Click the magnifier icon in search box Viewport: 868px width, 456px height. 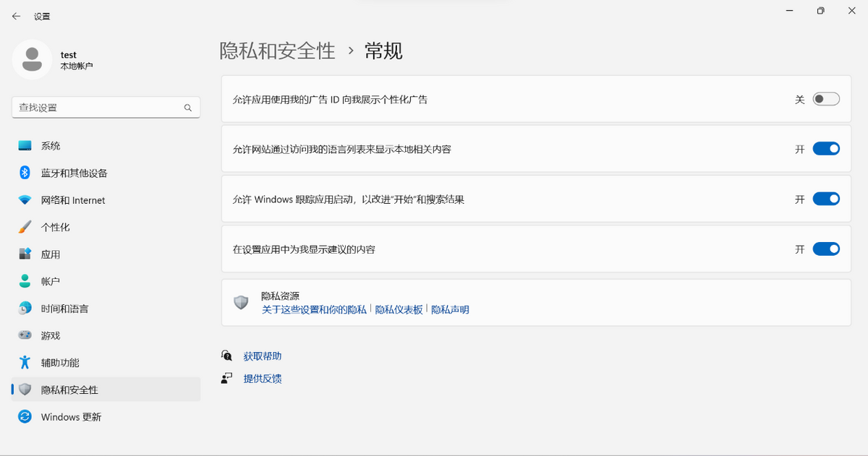[188, 108]
